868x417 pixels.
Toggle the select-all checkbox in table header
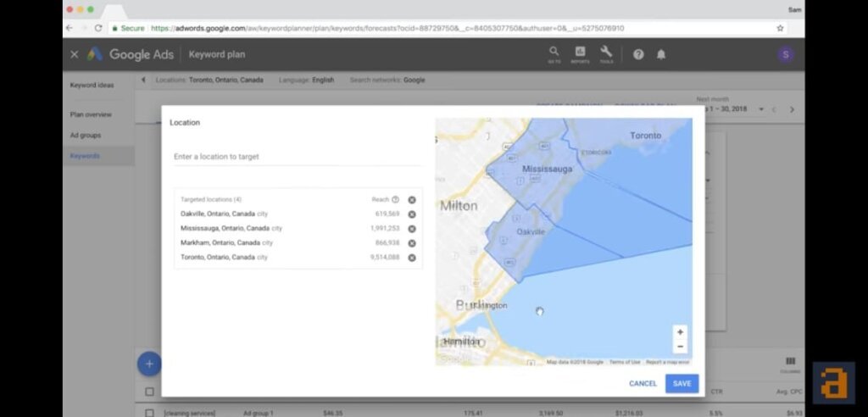(x=149, y=392)
